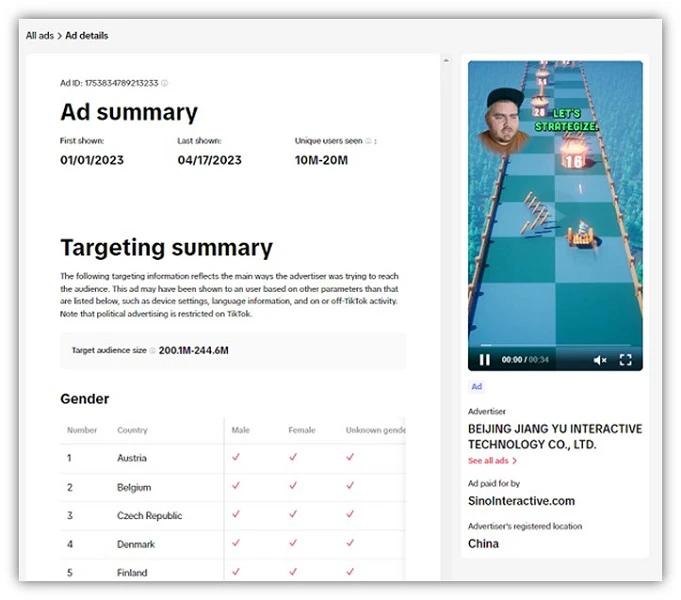Pause the ad video playback
Screen dimensions: 681x600
(x=484, y=360)
